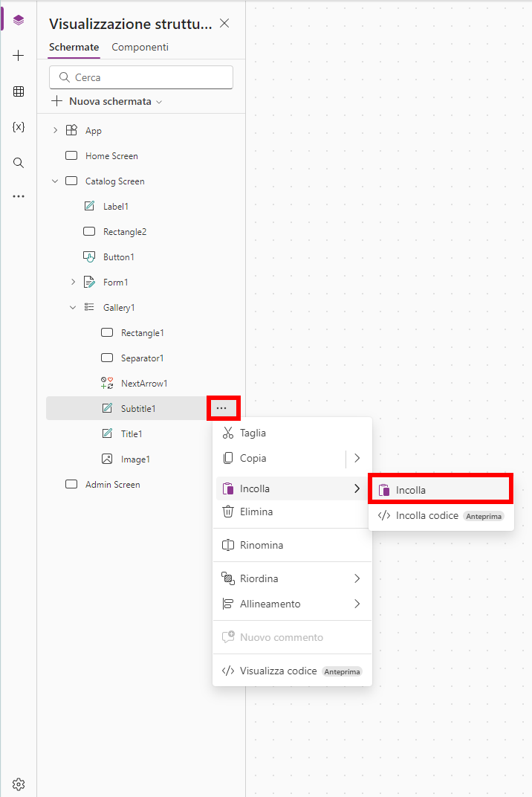Open the Tree view layers icon in sidebar
This screenshot has height=797, width=532.
pyautogui.click(x=19, y=20)
